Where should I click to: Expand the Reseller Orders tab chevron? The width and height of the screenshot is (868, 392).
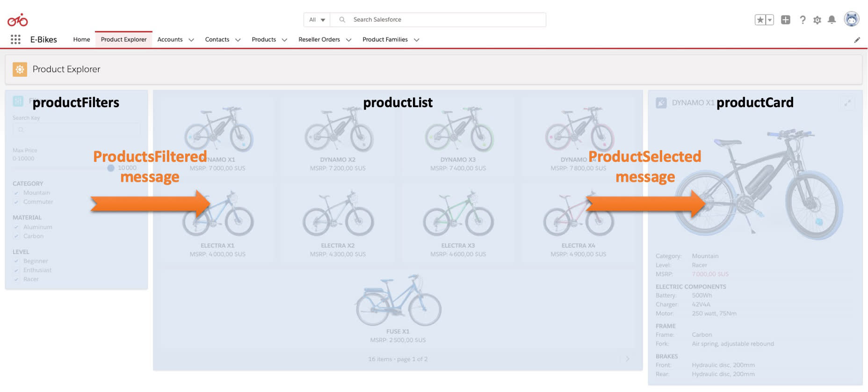tap(348, 40)
